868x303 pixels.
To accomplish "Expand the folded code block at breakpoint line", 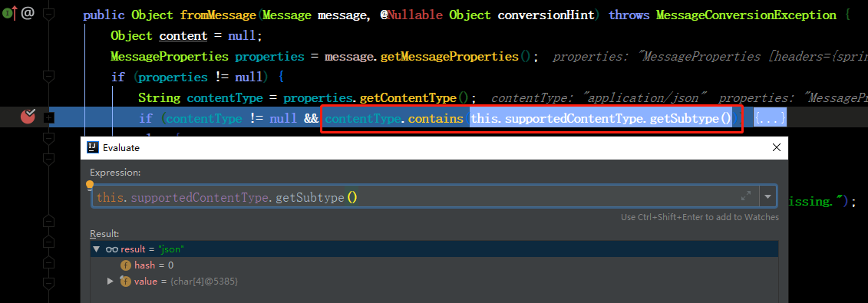I will coord(48,118).
